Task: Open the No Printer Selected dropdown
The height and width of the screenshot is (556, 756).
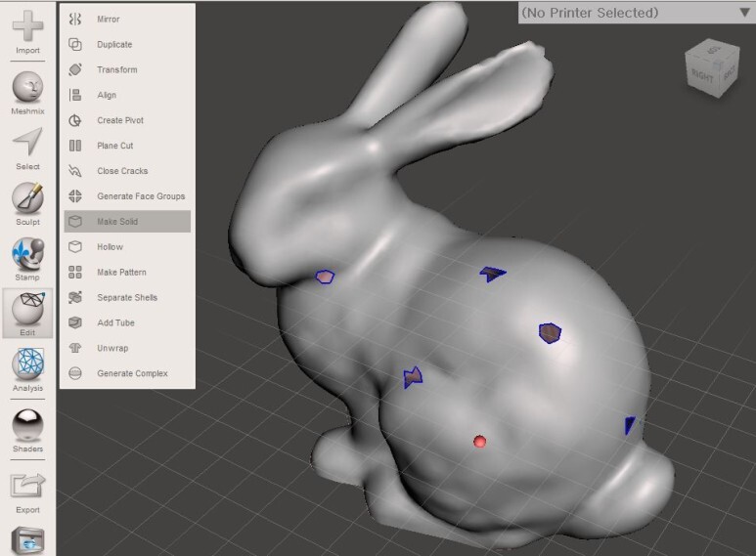Action: (x=637, y=13)
